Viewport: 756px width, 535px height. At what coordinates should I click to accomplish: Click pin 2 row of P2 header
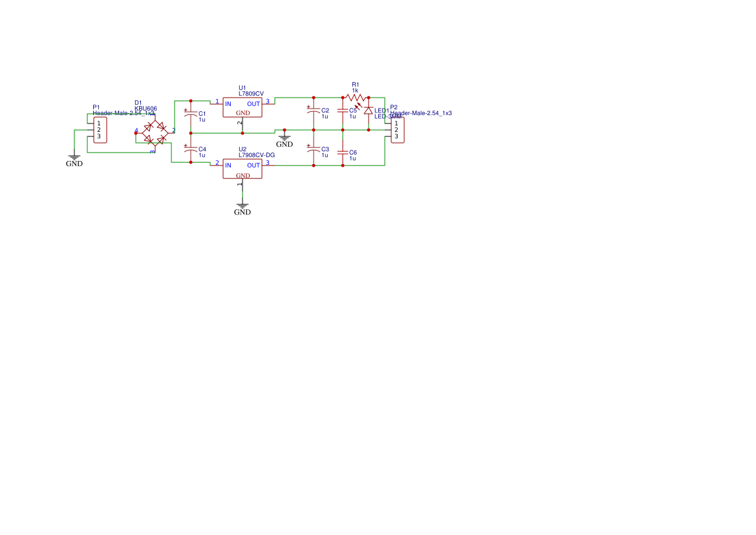(x=398, y=130)
